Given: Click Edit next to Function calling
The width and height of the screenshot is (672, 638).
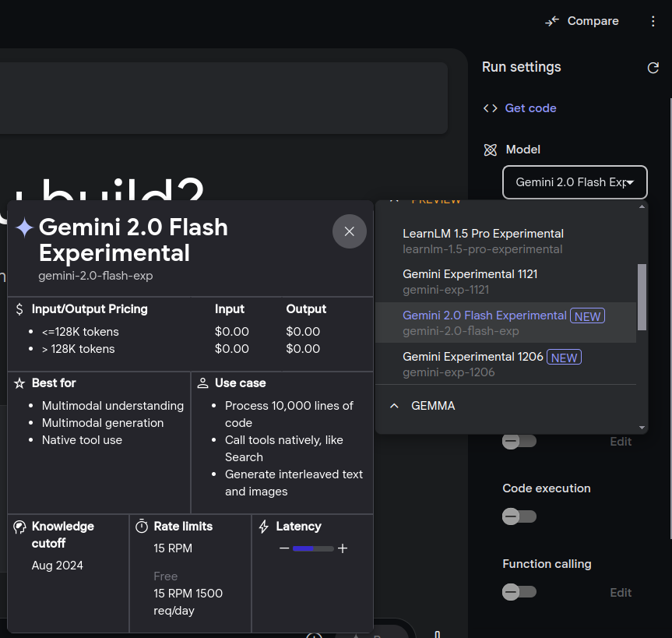Looking at the screenshot, I should (621, 593).
